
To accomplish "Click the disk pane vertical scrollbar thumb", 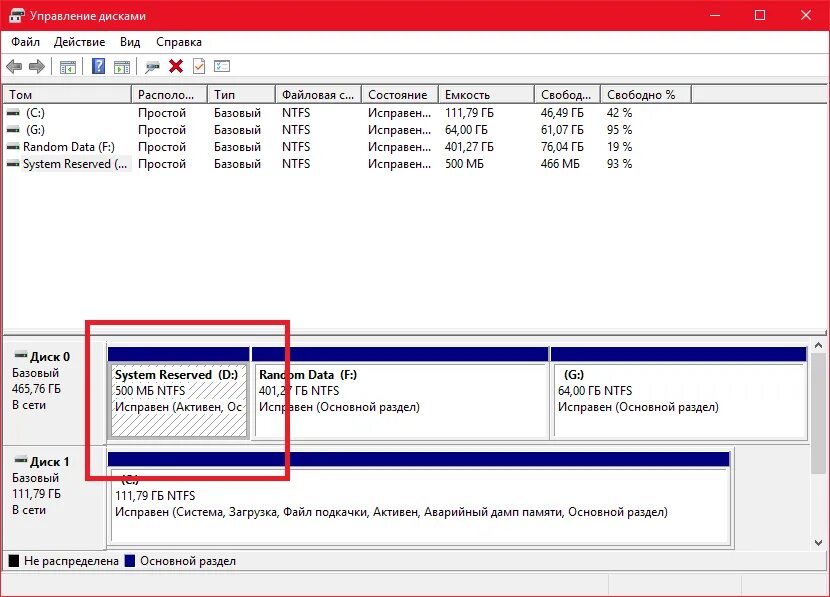I will [x=818, y=414].
